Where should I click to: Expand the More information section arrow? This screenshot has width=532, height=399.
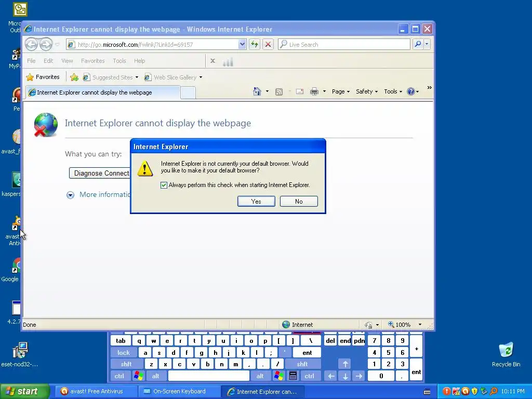click(x=70, y=195)
